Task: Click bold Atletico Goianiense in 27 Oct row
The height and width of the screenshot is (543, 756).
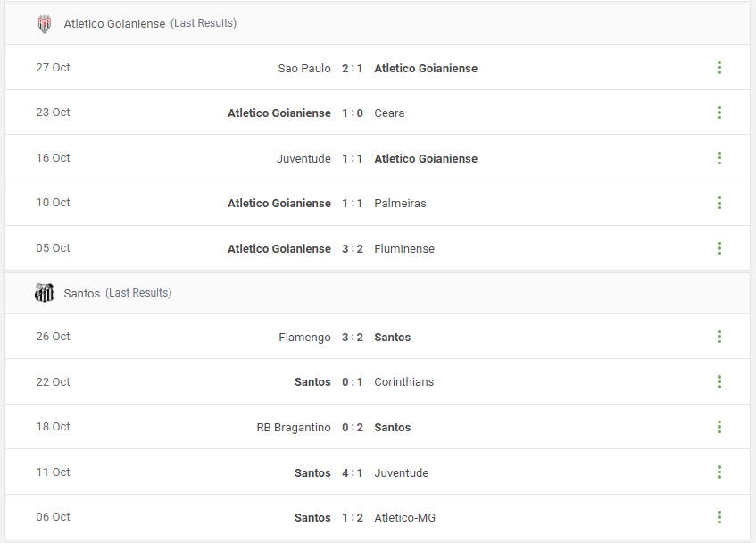Action: click(426, 69)
